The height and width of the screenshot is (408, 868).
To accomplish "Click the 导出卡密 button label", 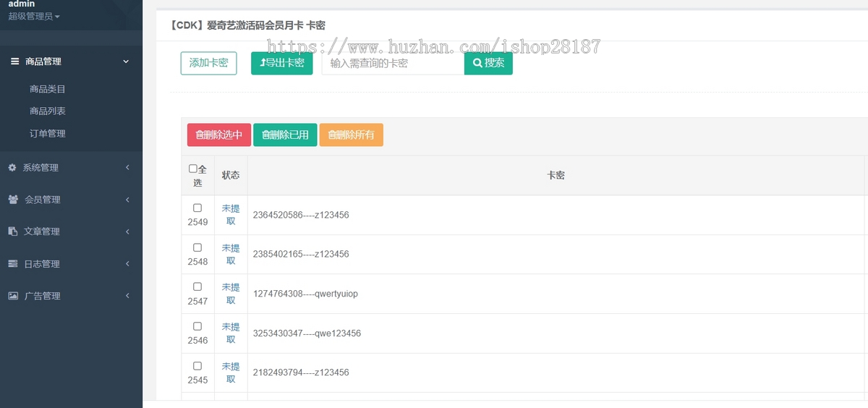I will [x=285, y=63].
